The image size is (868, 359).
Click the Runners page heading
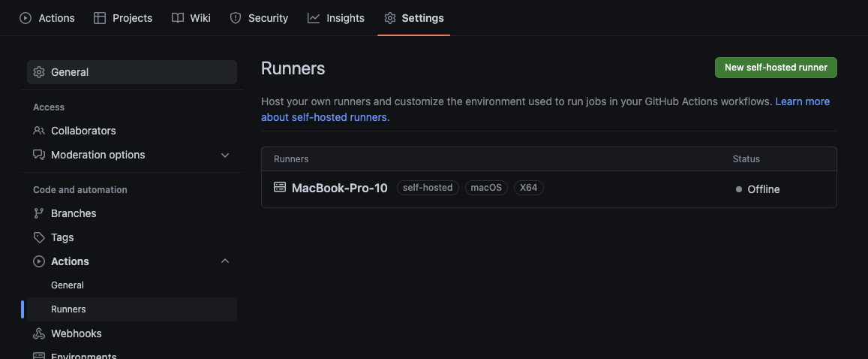pyautogui.click(x=293, y=68)
